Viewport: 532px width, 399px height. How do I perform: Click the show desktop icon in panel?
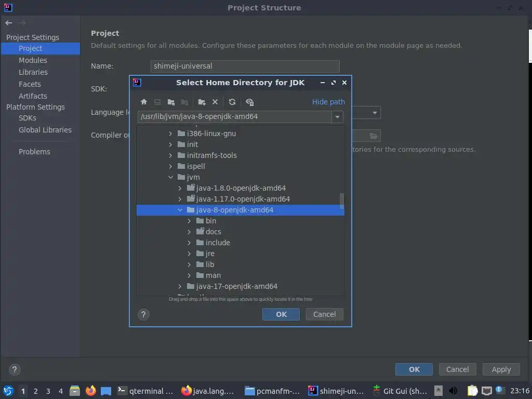click(x=106, y=391)
